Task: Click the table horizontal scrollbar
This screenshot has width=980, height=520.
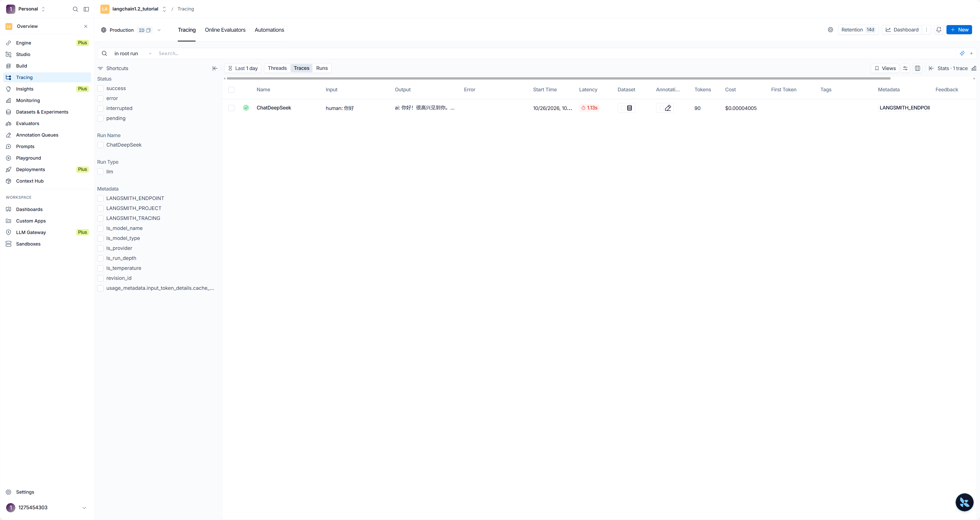Action: [558, 78]
